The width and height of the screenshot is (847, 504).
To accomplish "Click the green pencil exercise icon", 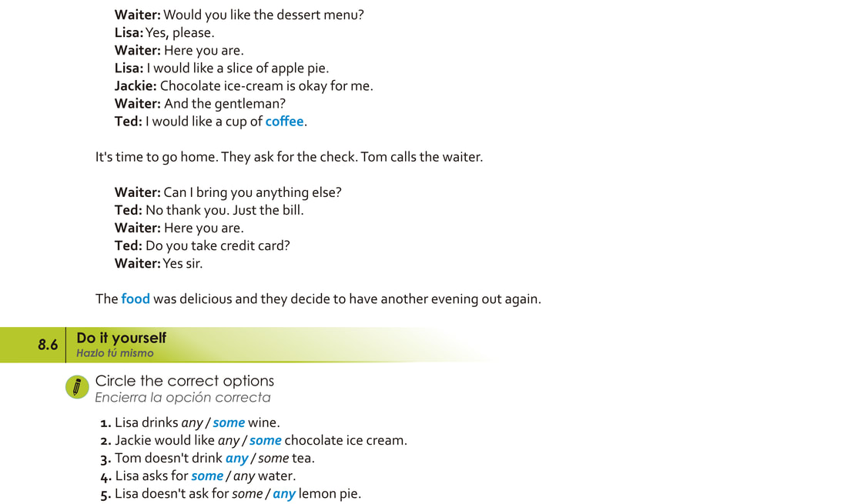I will (77, 387).
